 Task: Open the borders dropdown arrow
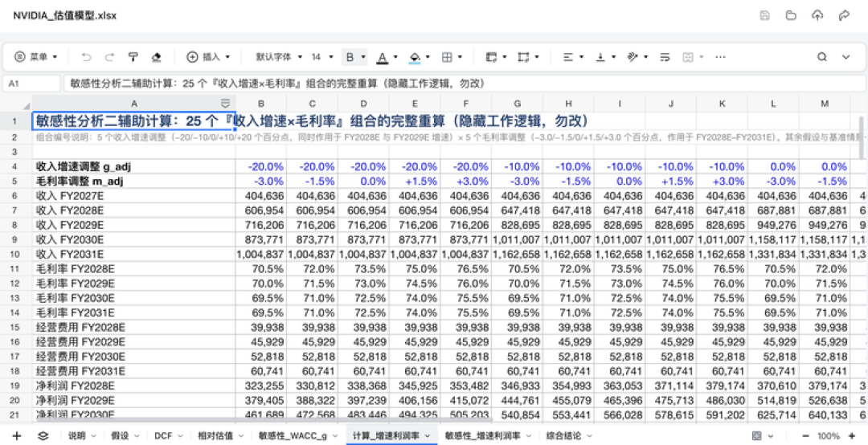click(x=460, y=57)
